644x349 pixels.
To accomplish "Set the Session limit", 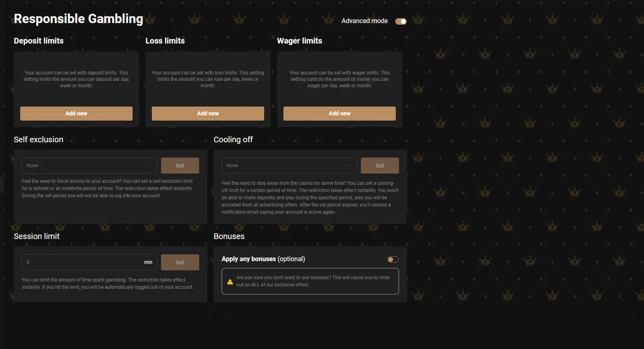I will pyautogui.click(x=180, y=262).
